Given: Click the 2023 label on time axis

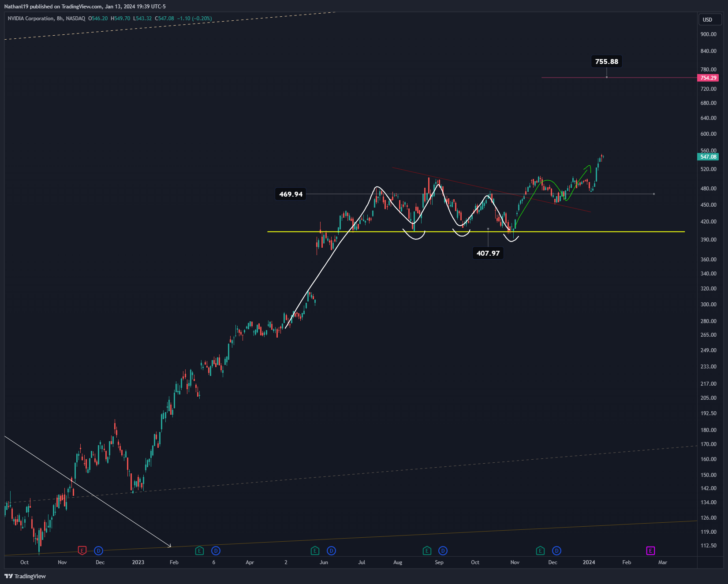Looking at the screenshot, I should [x=138, y=562].
